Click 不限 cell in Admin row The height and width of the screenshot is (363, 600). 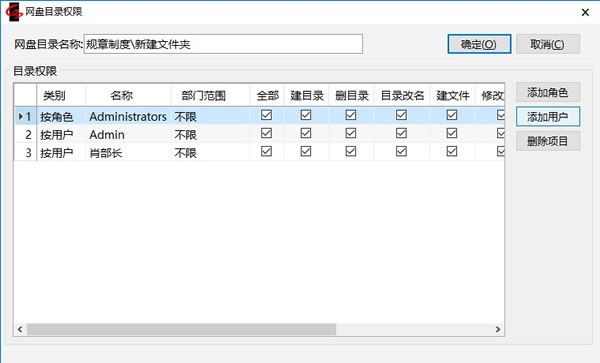210,134
